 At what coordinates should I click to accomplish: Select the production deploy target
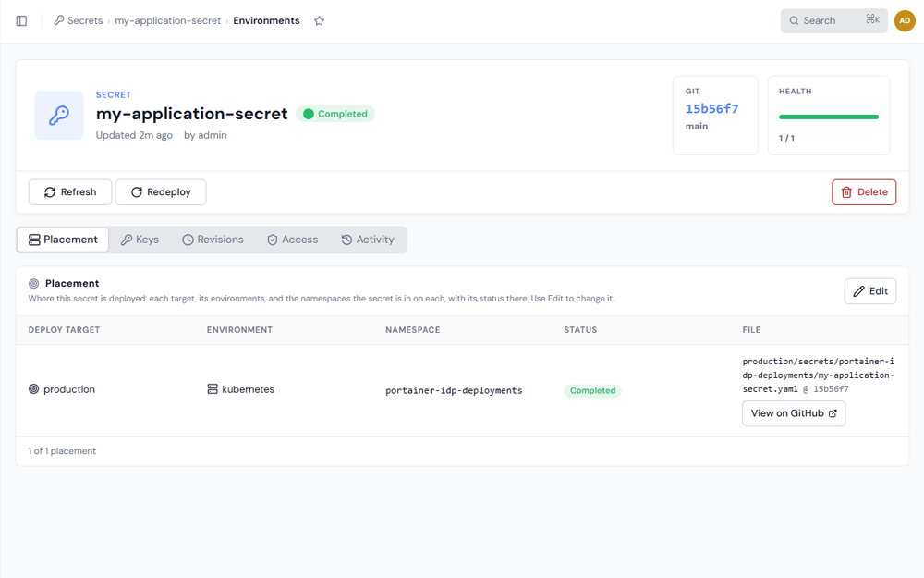click(x=69, y=389)
